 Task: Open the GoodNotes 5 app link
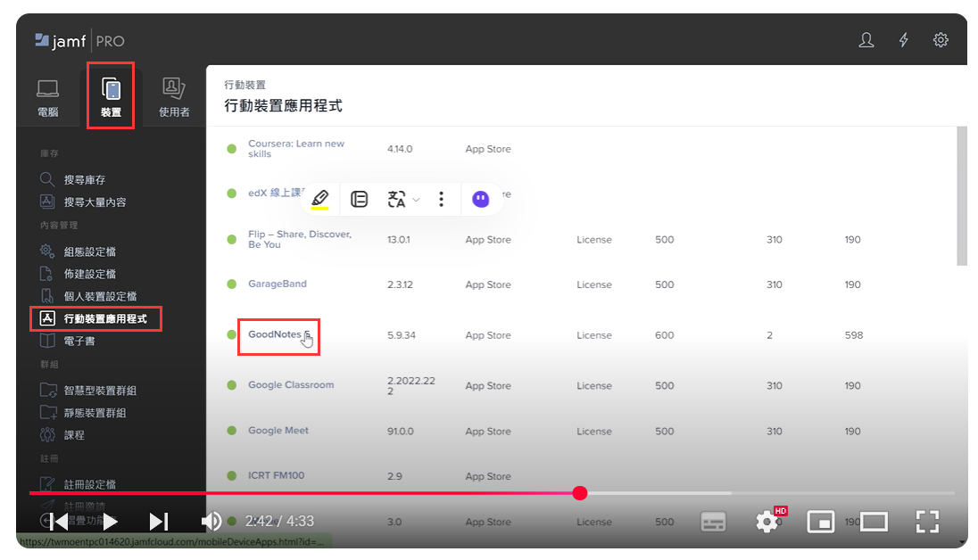tap(278, 334)
